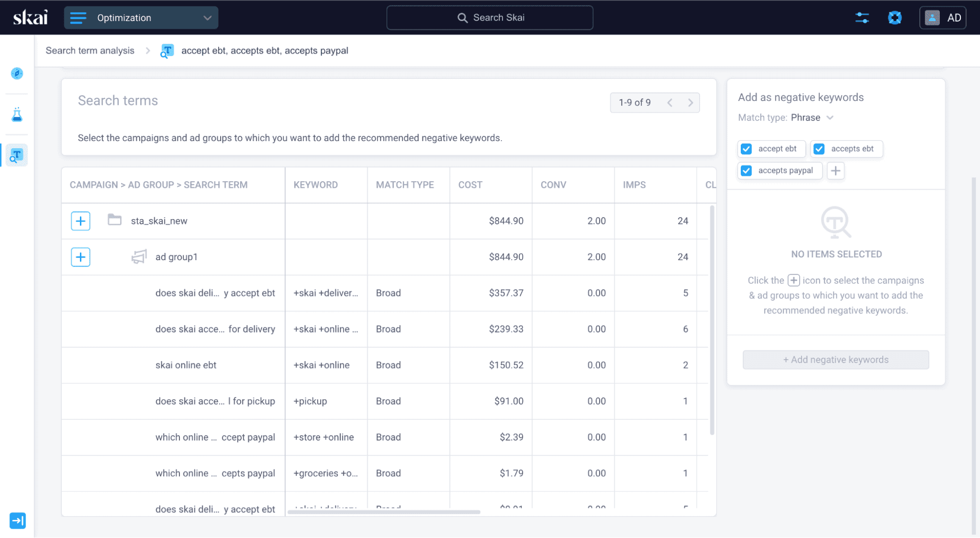Click the does skai acce... for delivery term

point(215,329)
